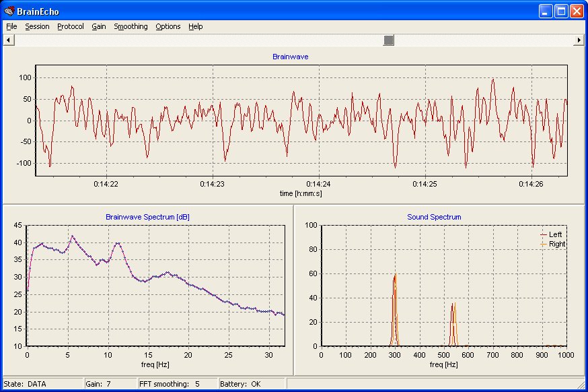
Task: Click the Battery status indicator
Action: coord(240,384)
